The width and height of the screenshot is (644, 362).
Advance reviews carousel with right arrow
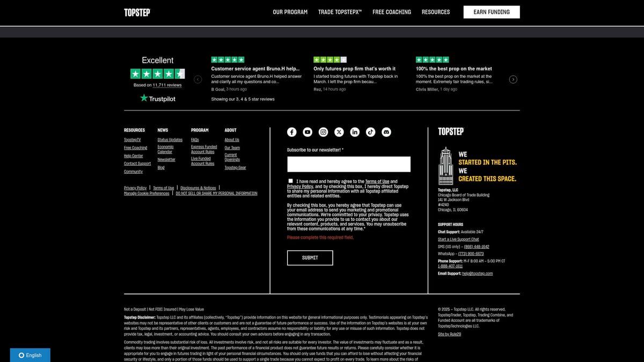point(513,79)
